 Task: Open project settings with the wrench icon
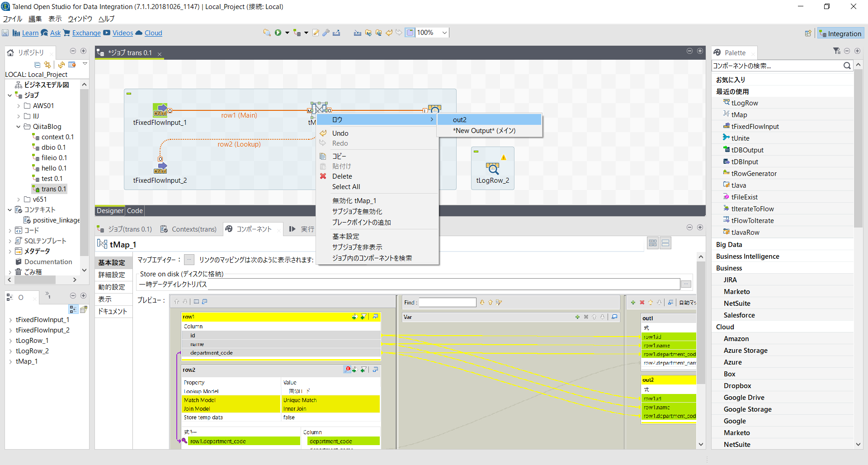[x=326, y=33]
